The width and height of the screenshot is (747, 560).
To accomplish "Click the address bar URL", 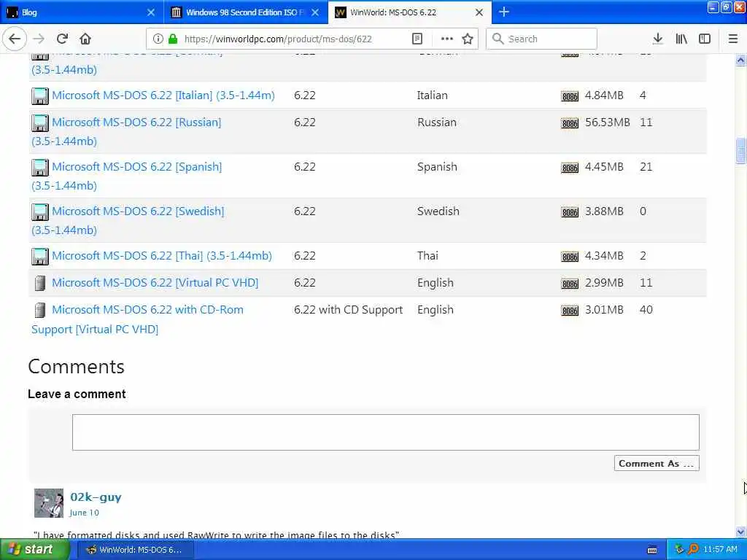I will point(278,39).
